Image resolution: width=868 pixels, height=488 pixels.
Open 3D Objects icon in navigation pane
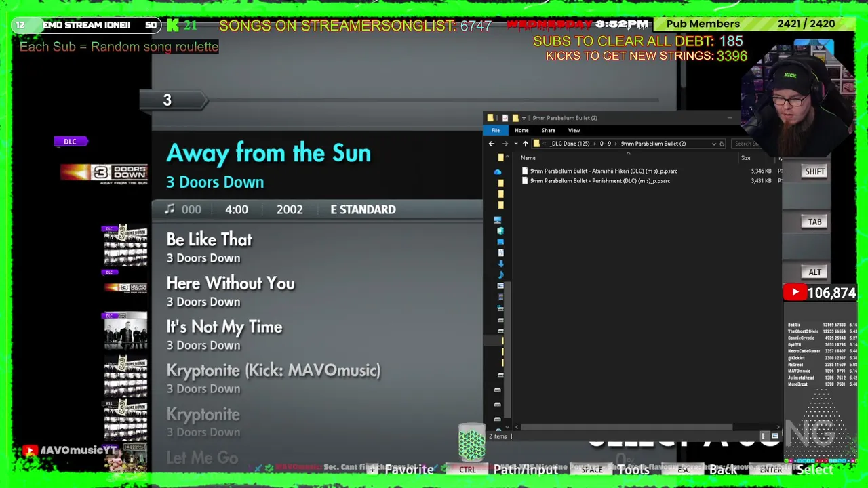click(x=500, y=230)
